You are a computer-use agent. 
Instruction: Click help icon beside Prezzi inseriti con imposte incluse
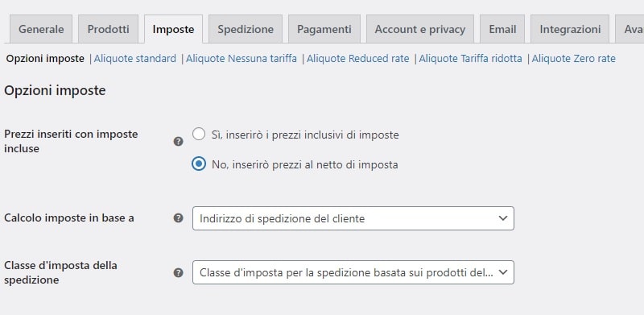pyautogui.click(x=178, y=142)
